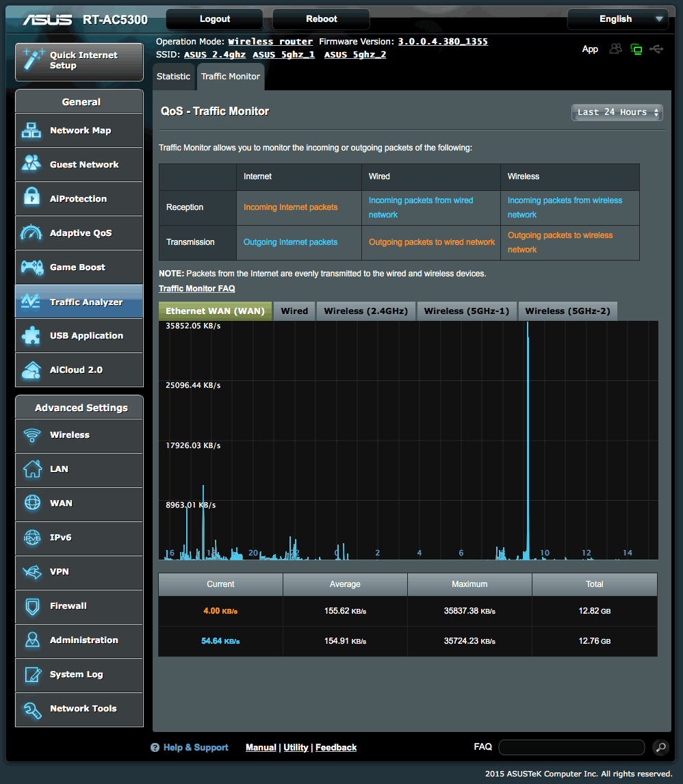Select AiProtection in the sidebar
683x784 pixels.
click(x=78, y=198)
